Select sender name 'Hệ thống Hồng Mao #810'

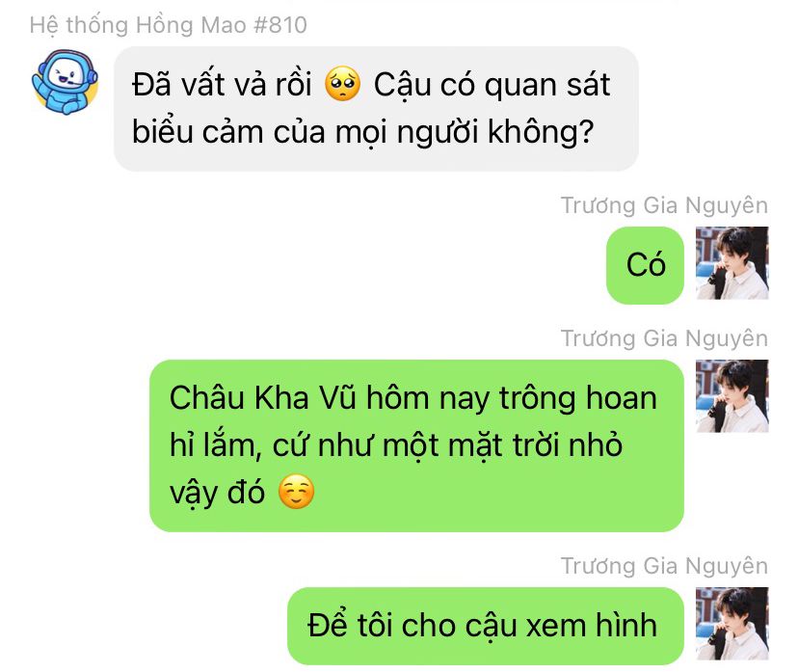click(169, 25)
